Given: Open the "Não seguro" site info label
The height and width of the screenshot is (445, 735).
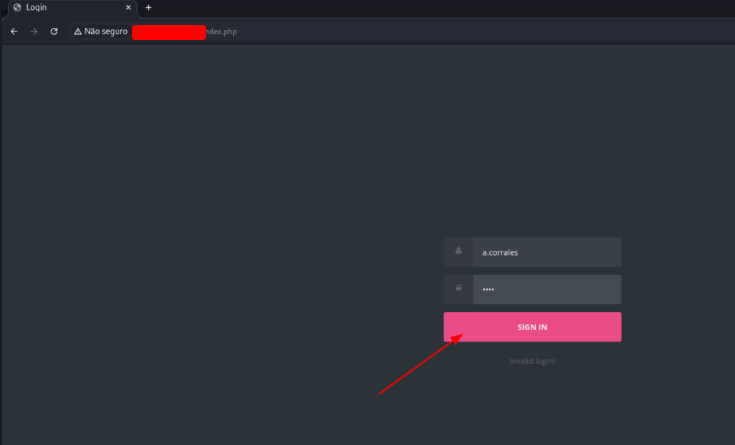Looking at the screenshot, I should tap(106, 31).
